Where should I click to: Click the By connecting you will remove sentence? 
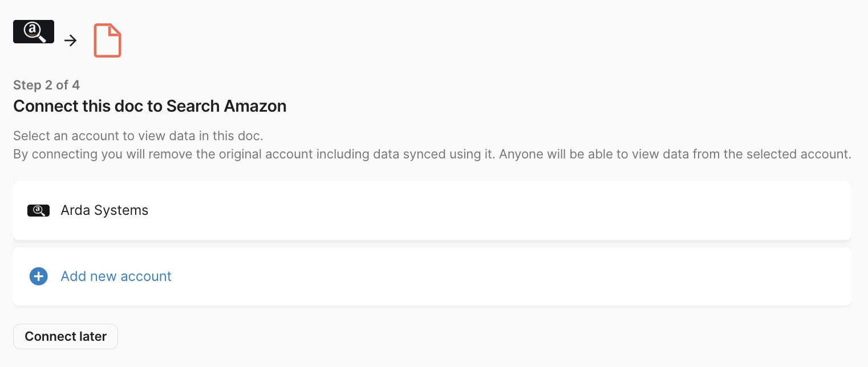254,154
